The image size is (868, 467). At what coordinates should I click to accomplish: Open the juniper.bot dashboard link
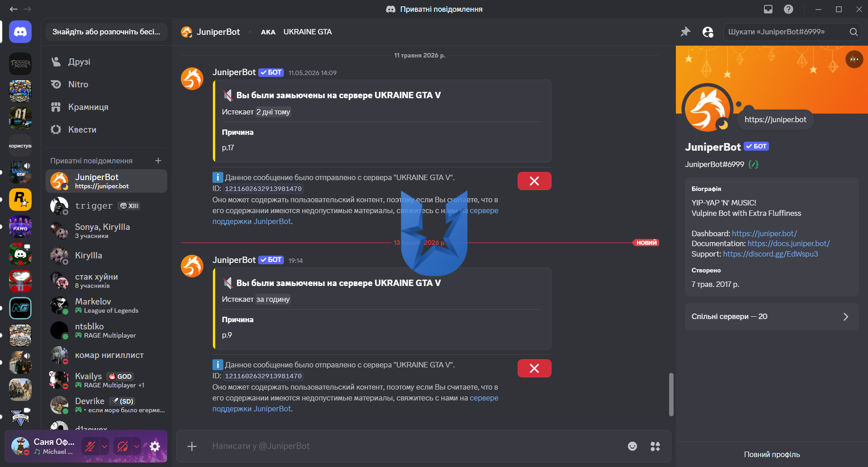click(x=764, y=233)
